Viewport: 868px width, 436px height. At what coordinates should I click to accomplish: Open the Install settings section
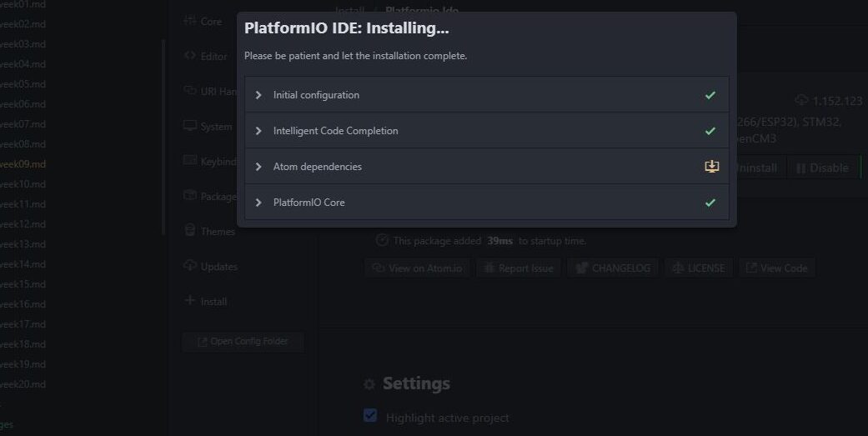point(213,302)
